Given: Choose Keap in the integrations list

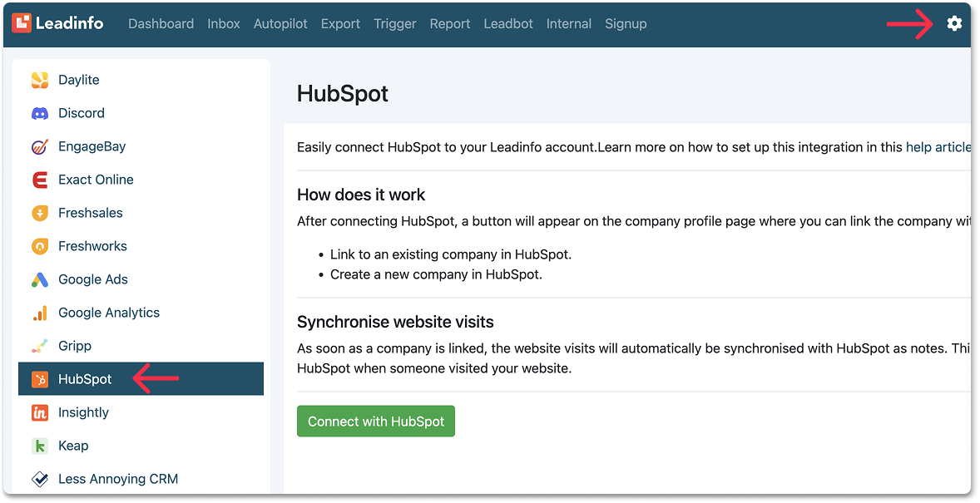Looking at the screenshot, I should tap(73, 446).
